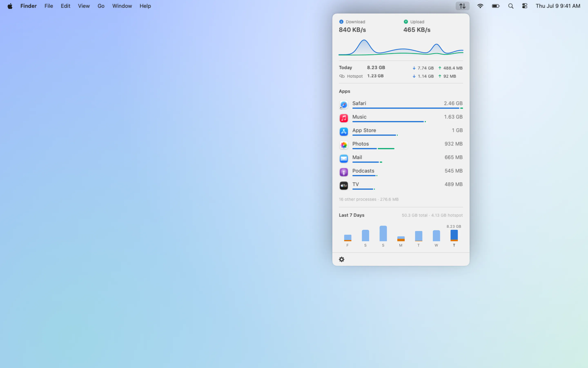588x368 pixels.
Task: Click the green Upload indicator icon
Action: (x=406, y=22)
